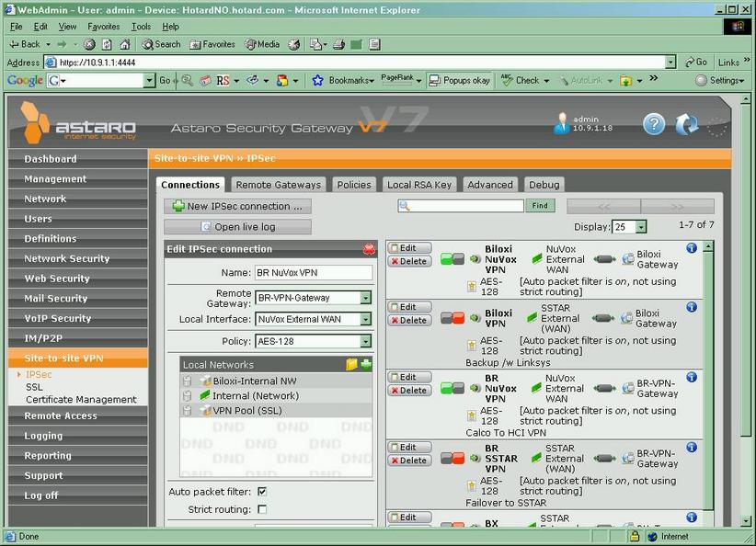This screenshot has width=756, height=546.
Task: Open the Local Interface dropdown
Action: pos(366,319)
